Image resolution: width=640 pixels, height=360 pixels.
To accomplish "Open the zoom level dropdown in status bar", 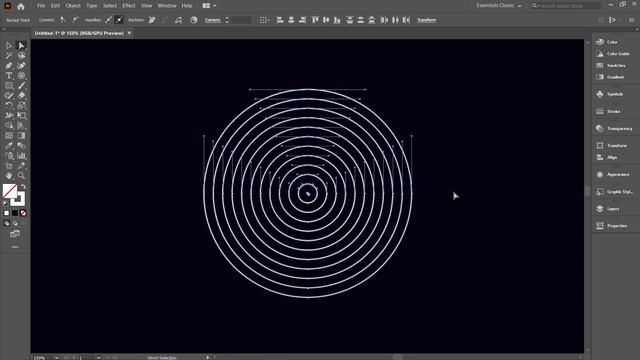I will [56, 358].
